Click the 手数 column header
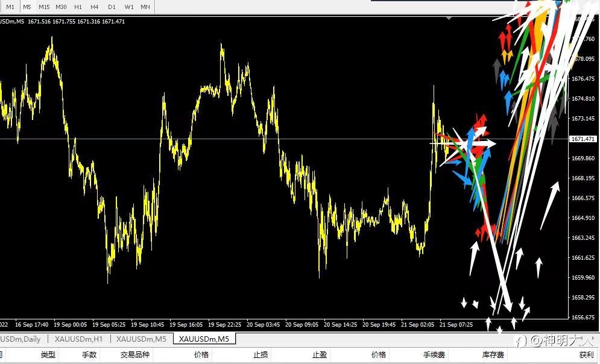This screenshot has height=364, width=600. coord(89,355)
